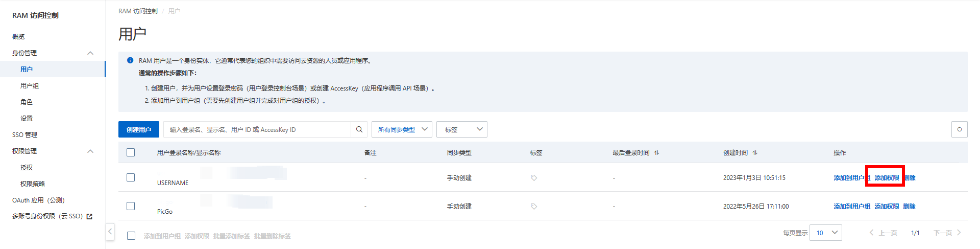Select 用户 in sidebar
The image size is (980, 249).
[x=27, y=70]
